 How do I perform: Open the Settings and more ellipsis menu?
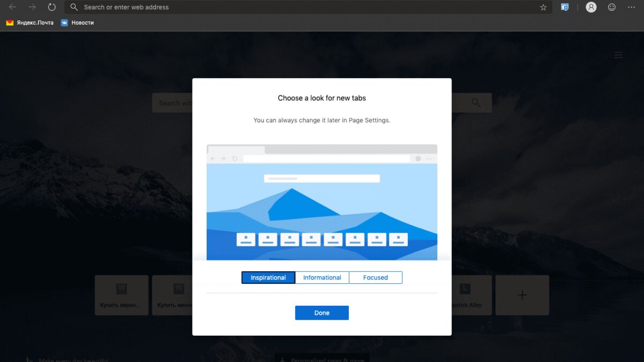tap(632, 8)
